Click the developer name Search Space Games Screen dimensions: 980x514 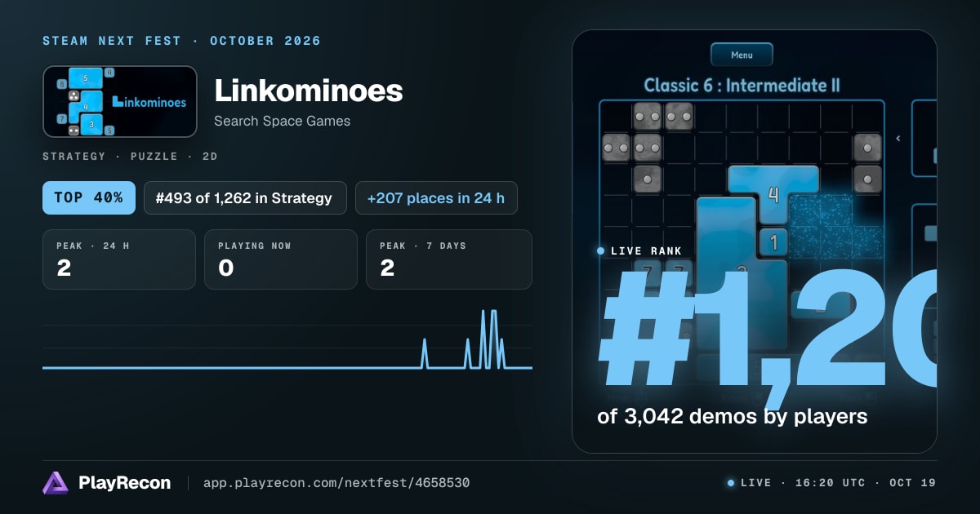[x=283, y=121]
